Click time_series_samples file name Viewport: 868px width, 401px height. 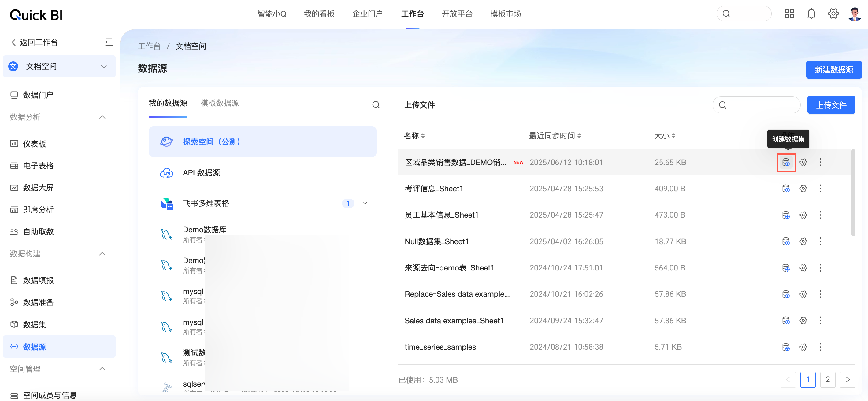440,347
